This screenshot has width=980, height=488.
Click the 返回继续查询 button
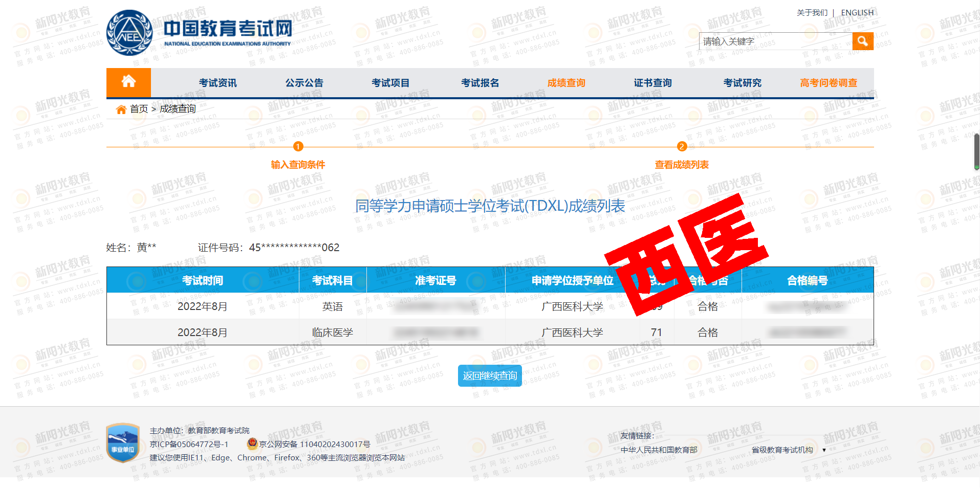coord(490,375)
